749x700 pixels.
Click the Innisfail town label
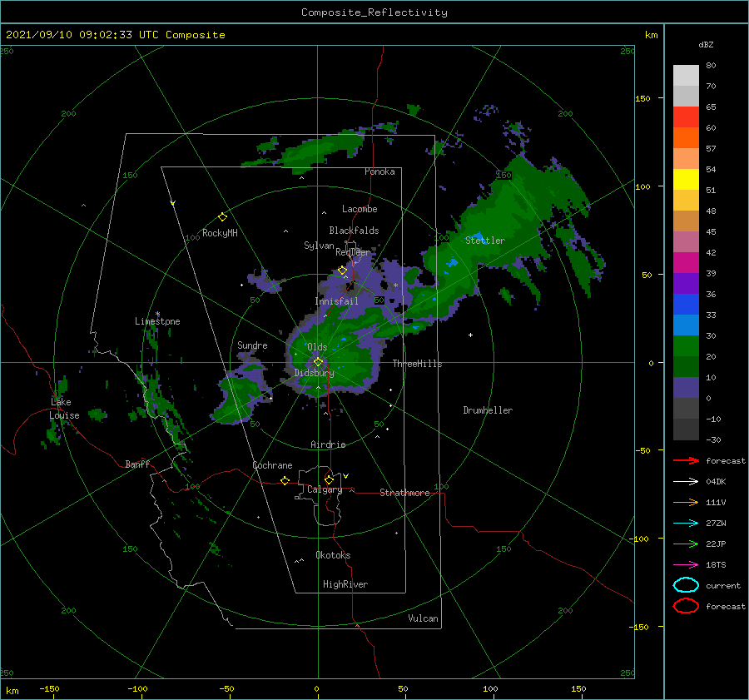(336, 301)
